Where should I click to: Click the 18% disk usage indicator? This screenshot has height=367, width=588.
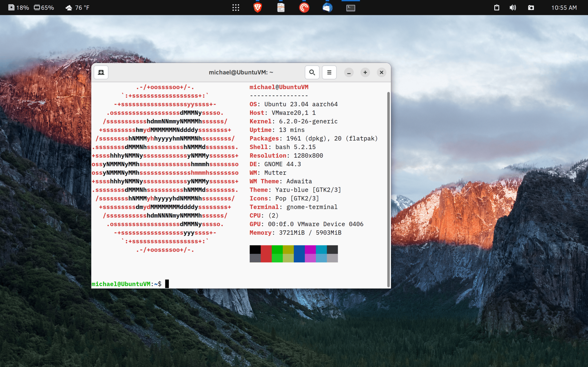(18, 8)
